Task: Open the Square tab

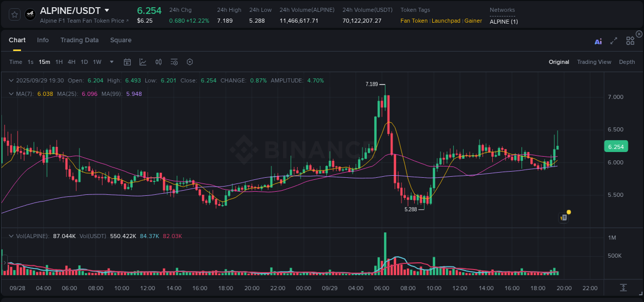Action: click(x=121, y=40)
